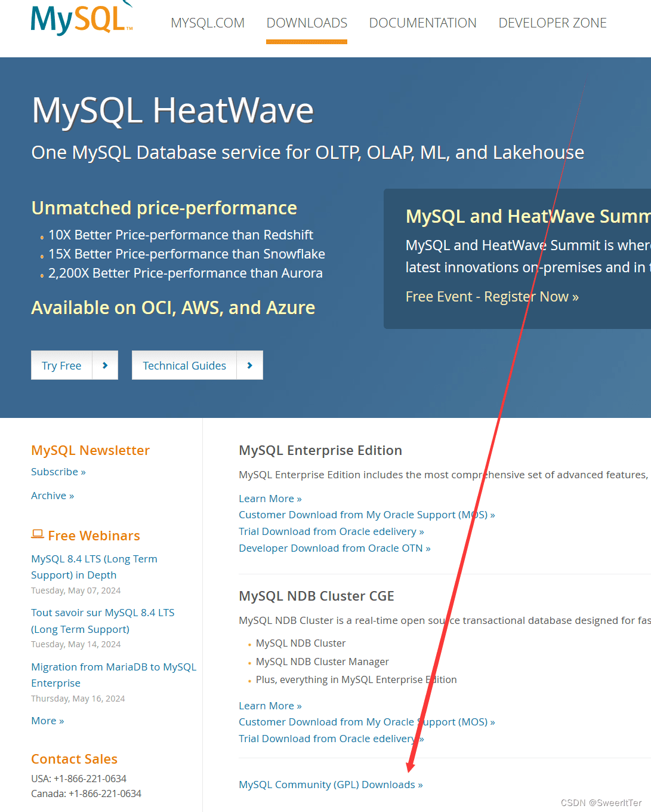The height and width of the screenshot is (812, 651).
Task: Click the MySQL Enterprise Edition heading
Action: [x=320, y=450]
